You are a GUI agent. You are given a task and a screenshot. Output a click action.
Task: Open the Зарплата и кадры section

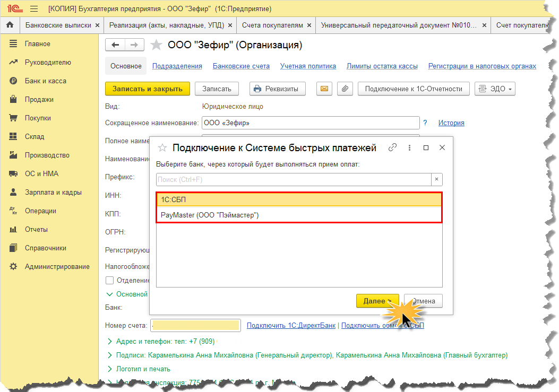(x=53, y=192)
